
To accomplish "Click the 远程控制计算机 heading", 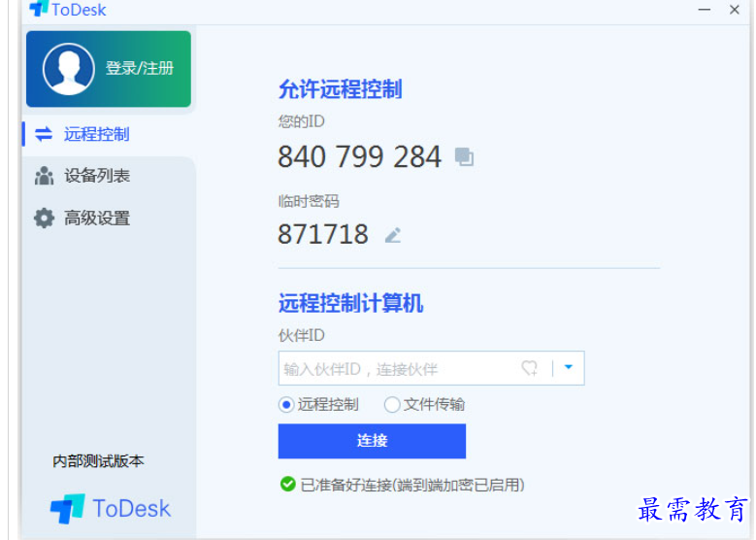I will pos(350,304).
